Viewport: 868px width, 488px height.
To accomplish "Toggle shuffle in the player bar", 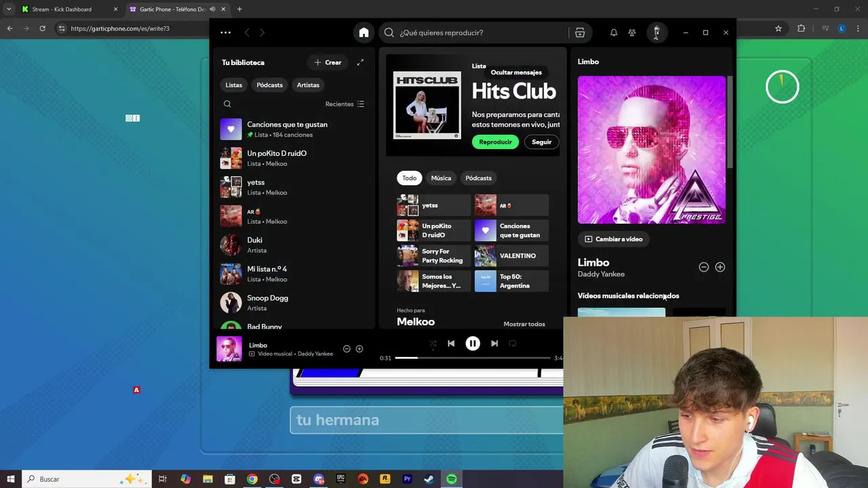I will click(433, 344).
